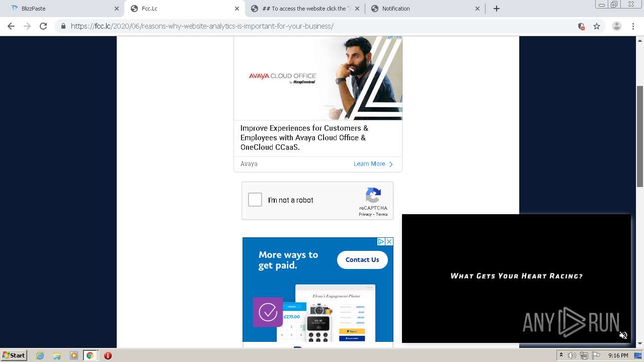Viewport: 644px width, 362px height.
Task: Open the reCAPTCHA Privacy link
Action: coord(365,214)
